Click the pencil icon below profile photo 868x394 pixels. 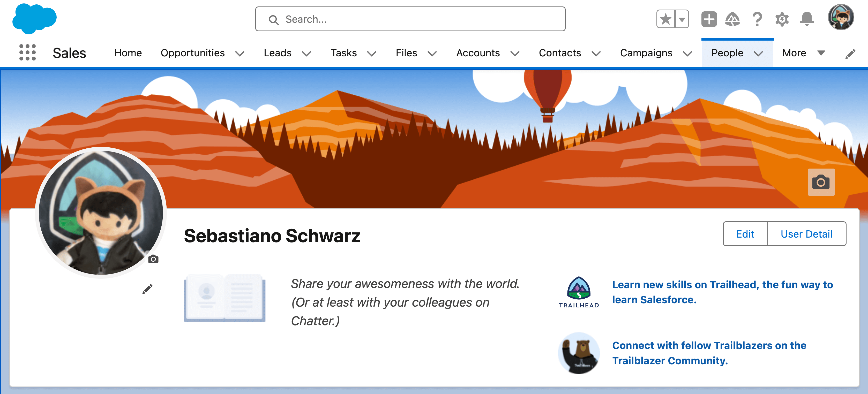[x=147, y=289]
